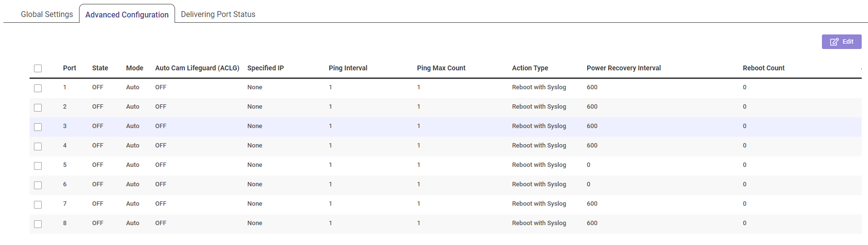Click port number 1 link
This screenshot has width=868, height=245.
pyautogui.click(x=64, y=87)
